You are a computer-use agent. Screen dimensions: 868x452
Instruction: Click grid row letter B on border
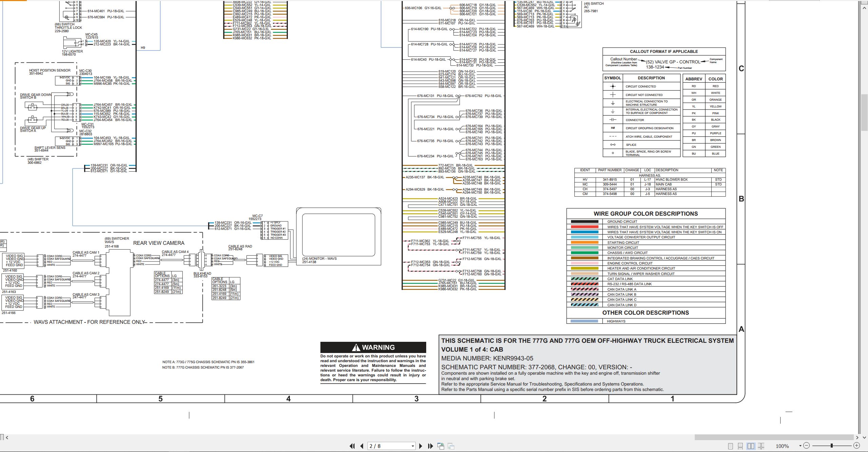pyautogui.click(x=741, y=199)
